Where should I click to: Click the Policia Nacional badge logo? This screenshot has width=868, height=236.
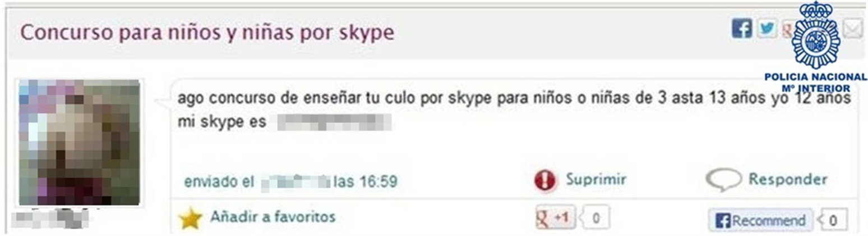[x=815, y=35]
